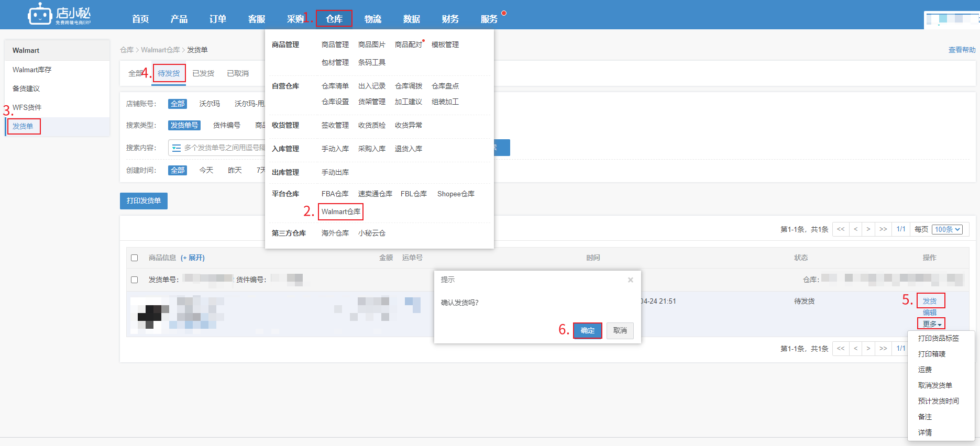This screenshot has width=980, height=446.
Task: Open the 客服 top menu
Action: click(257, 19)
